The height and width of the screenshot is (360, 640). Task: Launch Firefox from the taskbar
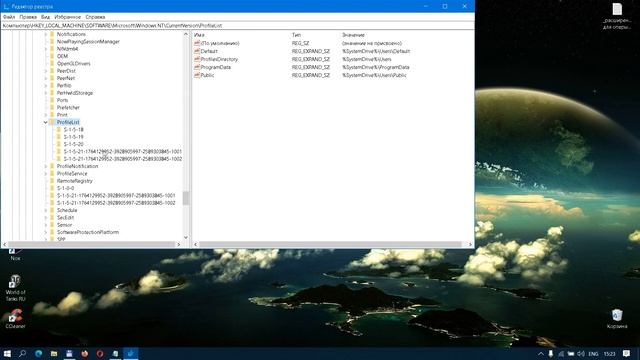coord(84,353)
